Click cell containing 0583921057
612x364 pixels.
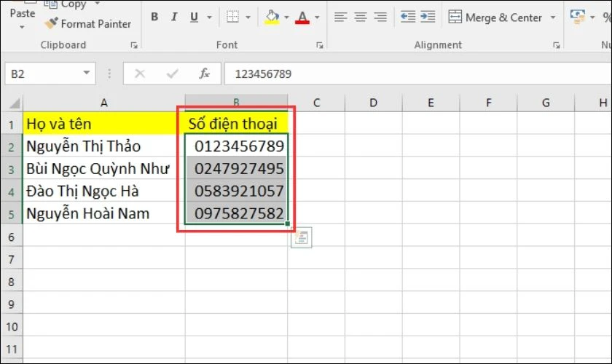point(236,191)
